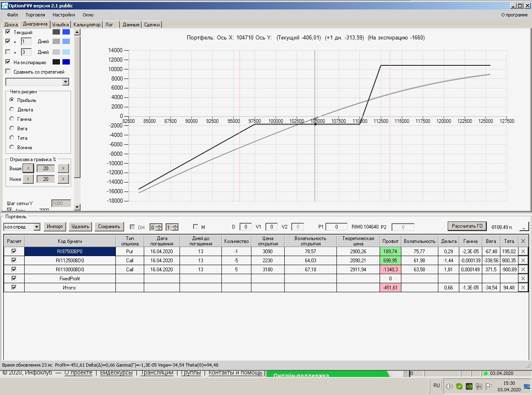Enable the +3 Дней curve checkbox
The width and height of the screenshot is (532, 395).
(x=8, y=52)
